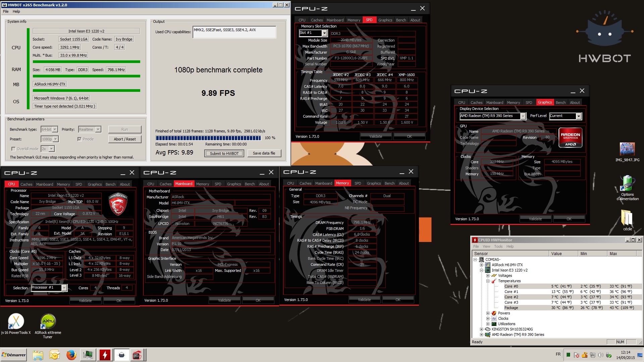The image size is (644, 362).
Task: Click the FR language indicator in tray
Action: [558, 354]
